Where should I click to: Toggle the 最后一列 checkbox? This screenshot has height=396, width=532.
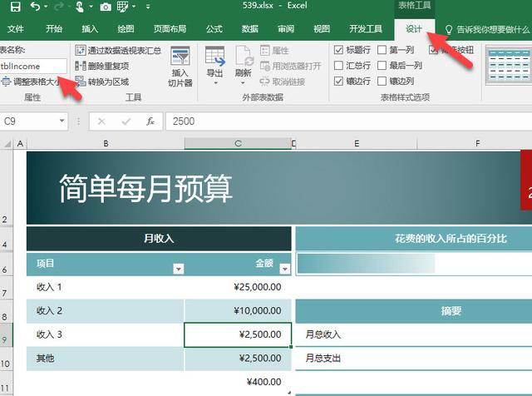pos(382,65)
